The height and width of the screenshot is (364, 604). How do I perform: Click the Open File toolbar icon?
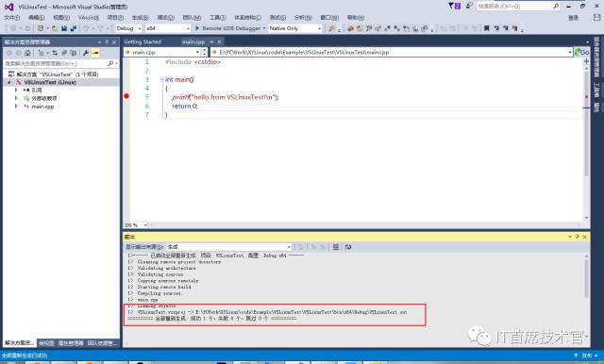[55, 28]
